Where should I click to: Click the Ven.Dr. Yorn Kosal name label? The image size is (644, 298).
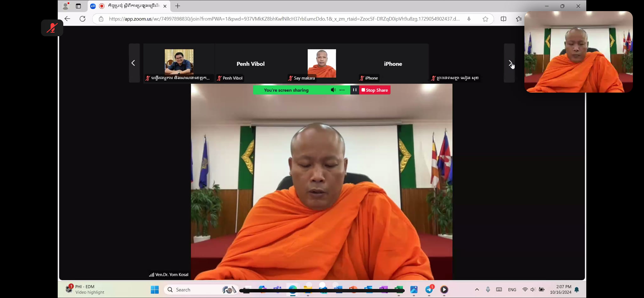click(172, 274)
